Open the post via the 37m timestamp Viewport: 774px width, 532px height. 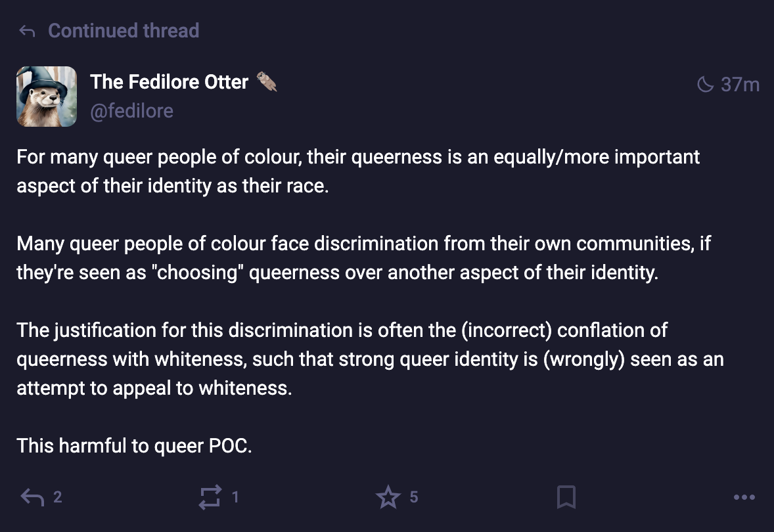[x=740, y=85]
